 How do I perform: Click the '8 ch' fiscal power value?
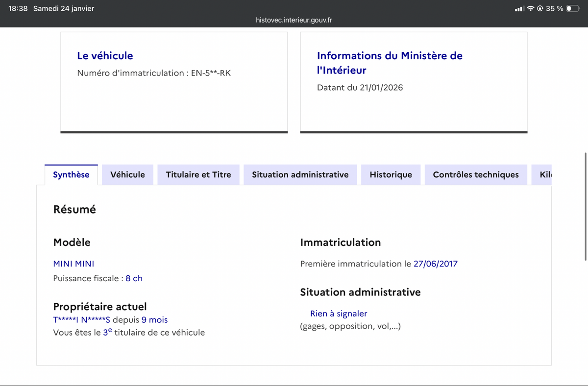point(134,278)
